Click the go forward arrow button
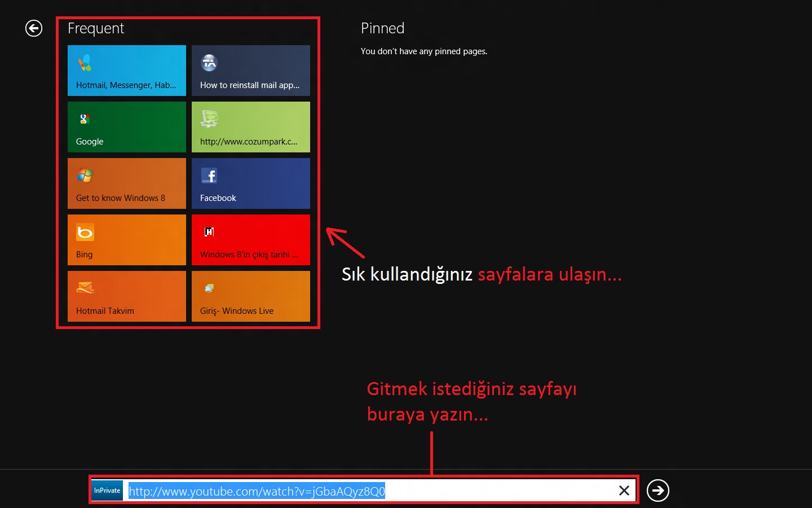 pos(658,491)
